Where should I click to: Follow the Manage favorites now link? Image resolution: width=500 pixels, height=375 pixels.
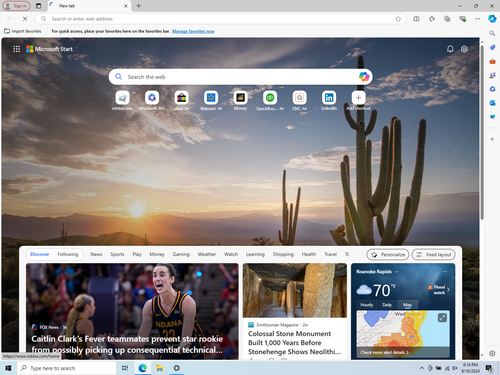pyautogui.click(x=193, y=31)
